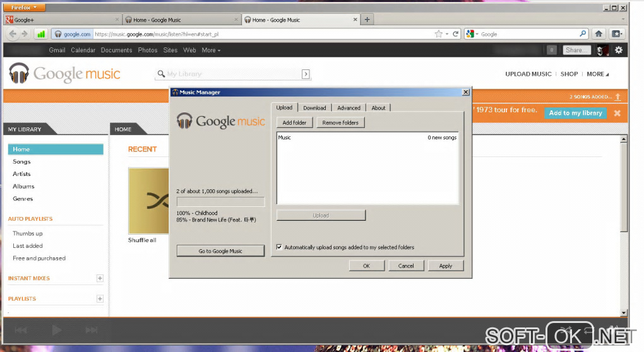Click OK in Music Manager
644x352 pixels.
pyautogui.click(x=367, y=266)
